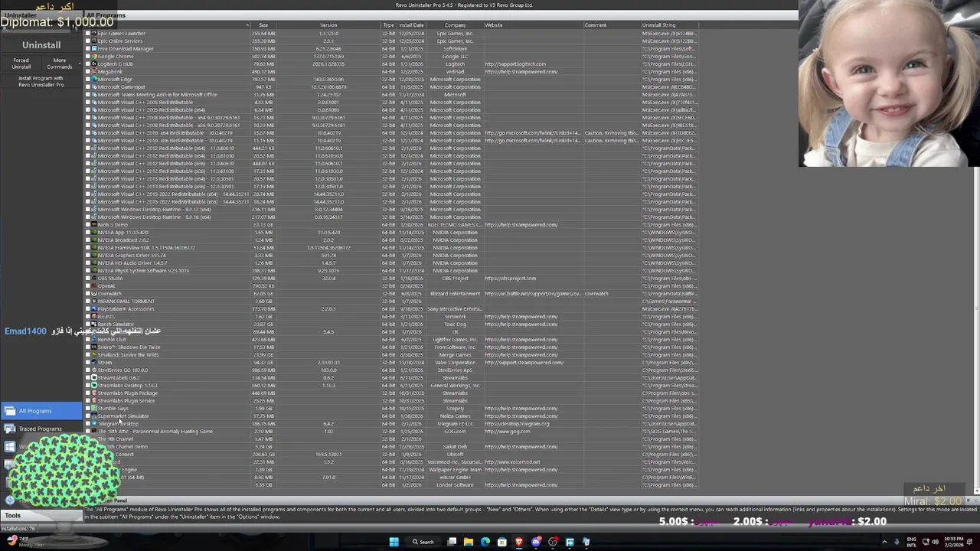Click the NVIDIA App icon
The height and width of the screenshot is (551, 980).
[94, 233]
